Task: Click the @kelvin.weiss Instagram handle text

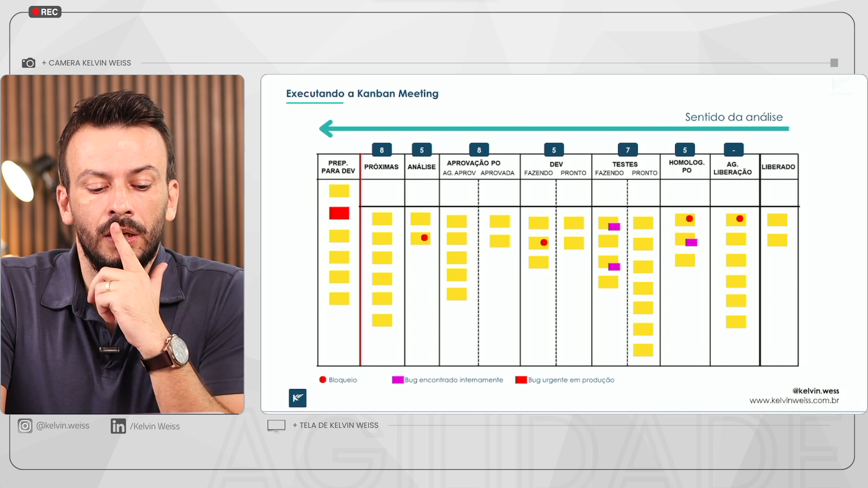Action: point(63,426)
